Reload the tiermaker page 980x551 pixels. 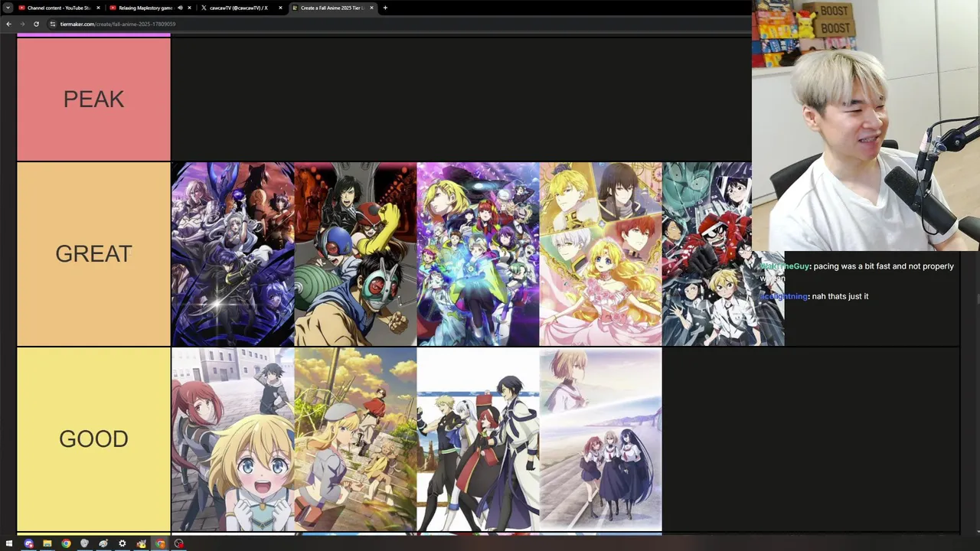36,24
